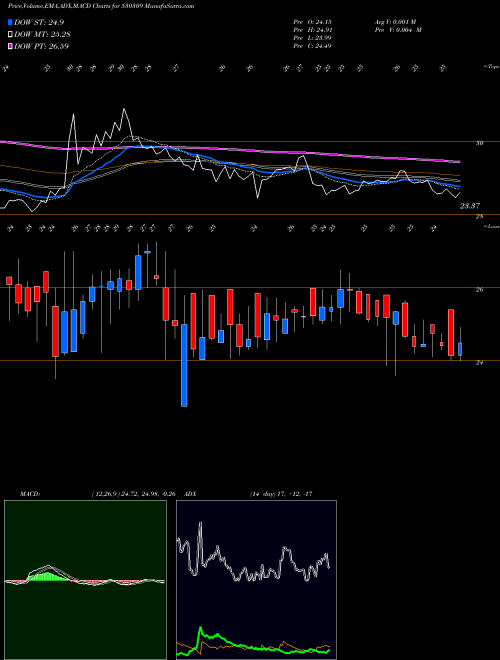Click the ADX indicator chart panel
This screenshot has width=500, height=660.
(x=256, y=580)
